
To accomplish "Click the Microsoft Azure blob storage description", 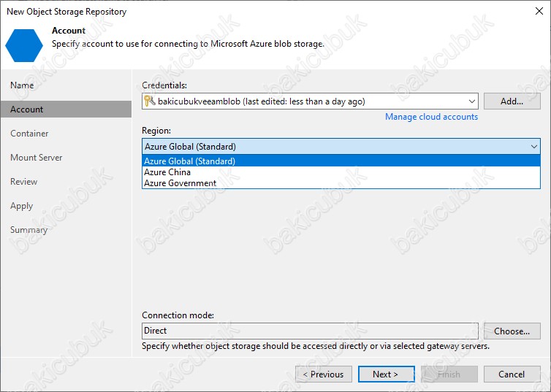I will click(x=188, y=45).
